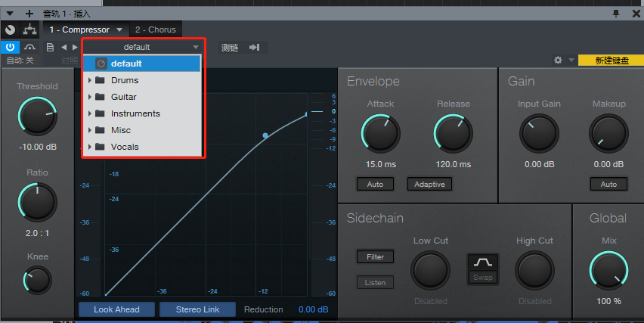Select the default preset in list
Screen dimensions: 644x323
click(x=126, y=64)
